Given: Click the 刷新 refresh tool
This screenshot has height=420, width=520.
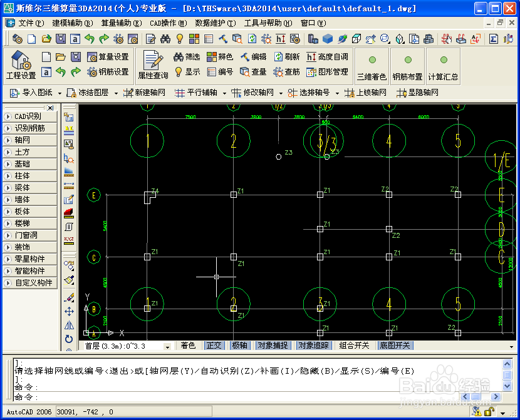Looking at the screenshot, I should (x=287, y=57).
